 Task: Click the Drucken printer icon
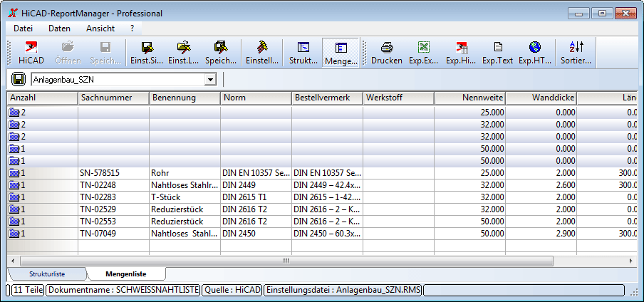tap(387, 47)
